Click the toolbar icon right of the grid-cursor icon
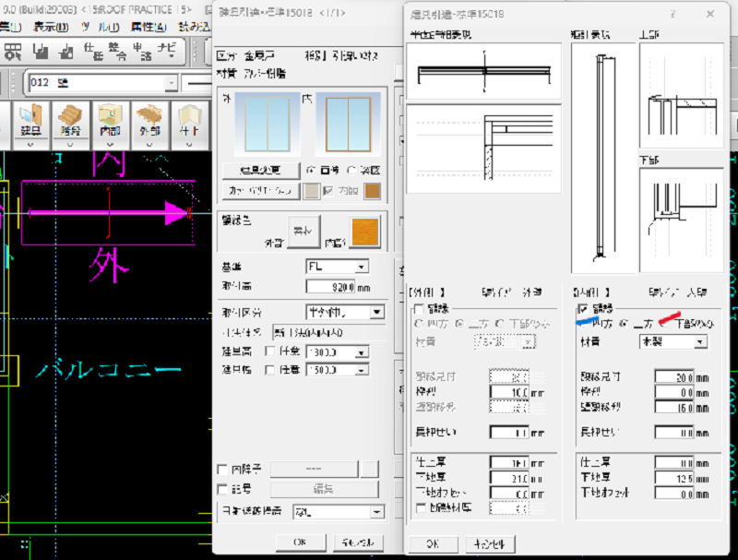Screen dimensions: 738x560 [41, 52]
